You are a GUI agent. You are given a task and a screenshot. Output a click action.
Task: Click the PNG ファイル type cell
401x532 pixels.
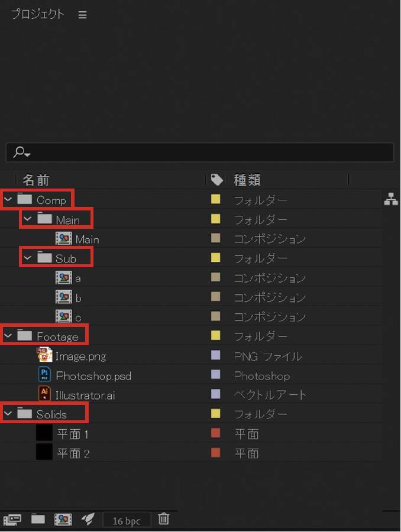pyautogui.click(x=268, y=356)
